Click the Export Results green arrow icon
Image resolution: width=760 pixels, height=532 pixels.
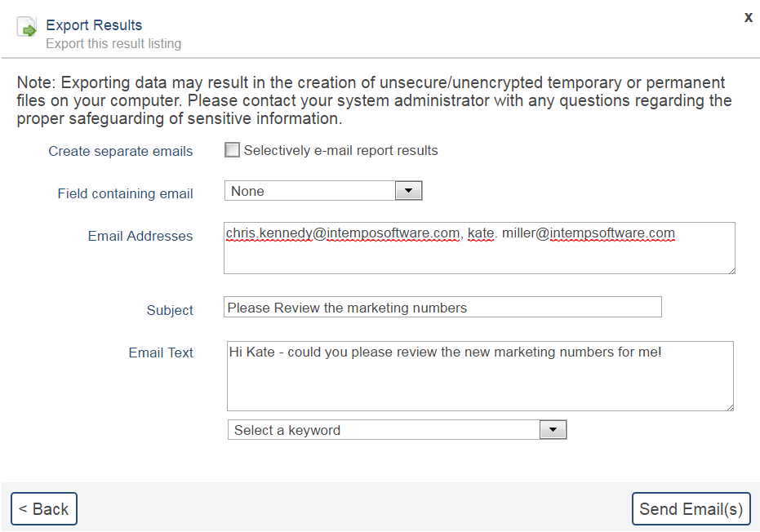[27, 29]
